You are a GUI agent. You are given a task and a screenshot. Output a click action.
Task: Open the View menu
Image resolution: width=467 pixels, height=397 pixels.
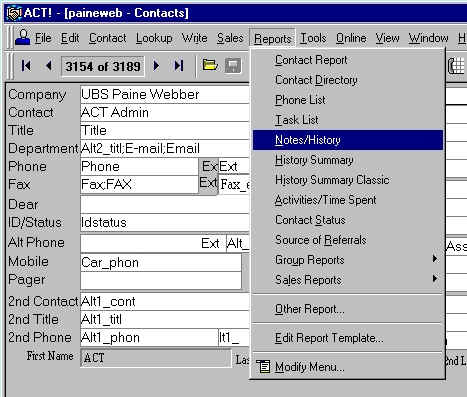(387, 38)
